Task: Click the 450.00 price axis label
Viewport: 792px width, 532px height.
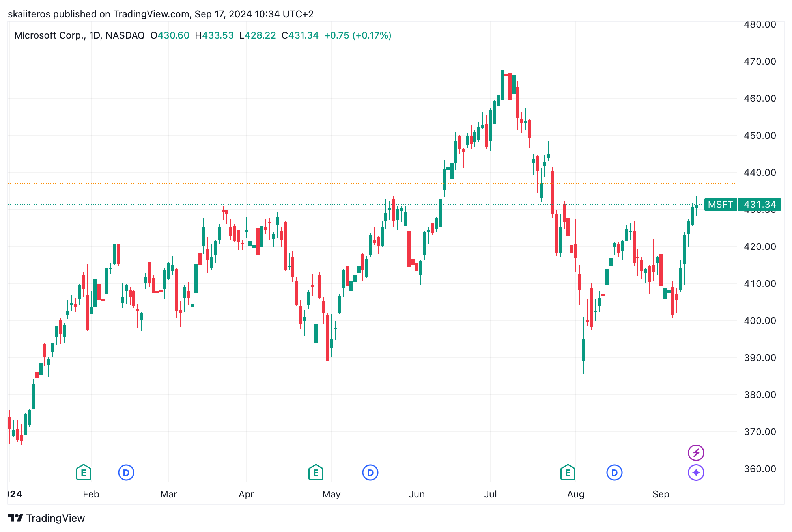Action: pos(760,135)
